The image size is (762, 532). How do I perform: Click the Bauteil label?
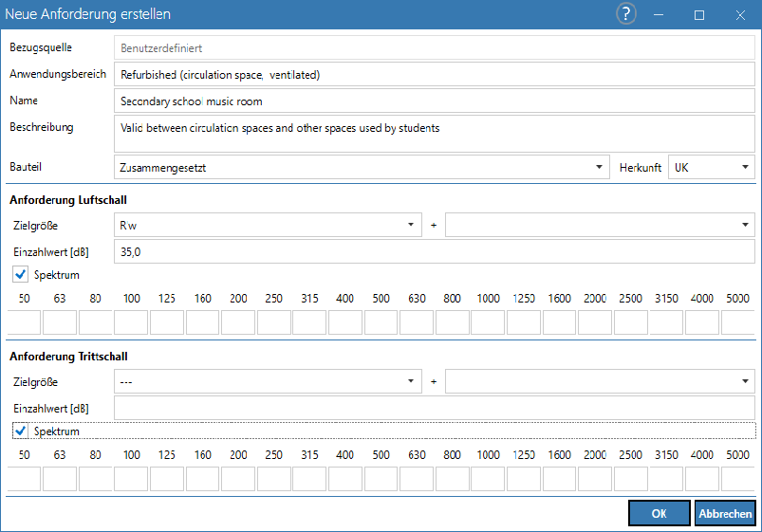point(26,167)
